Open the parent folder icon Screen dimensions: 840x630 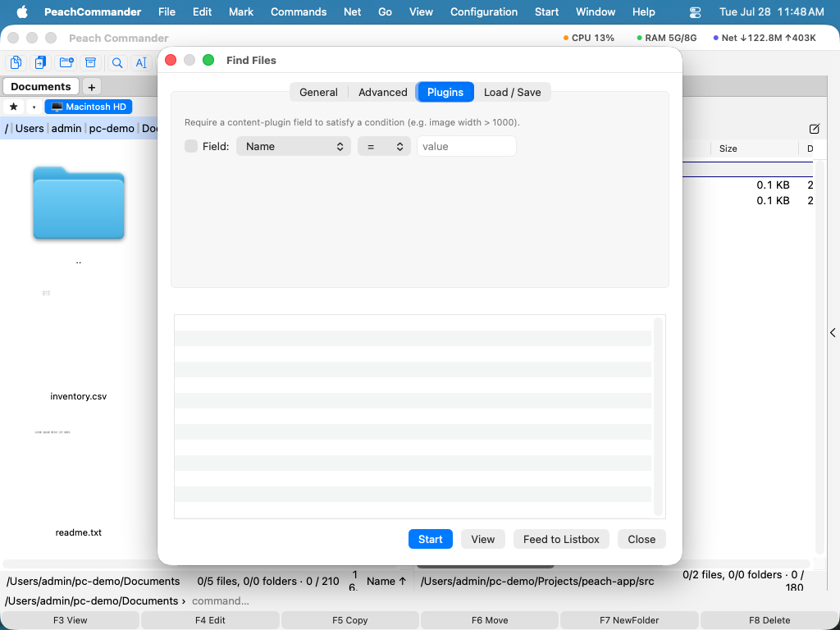pos(79,203)
